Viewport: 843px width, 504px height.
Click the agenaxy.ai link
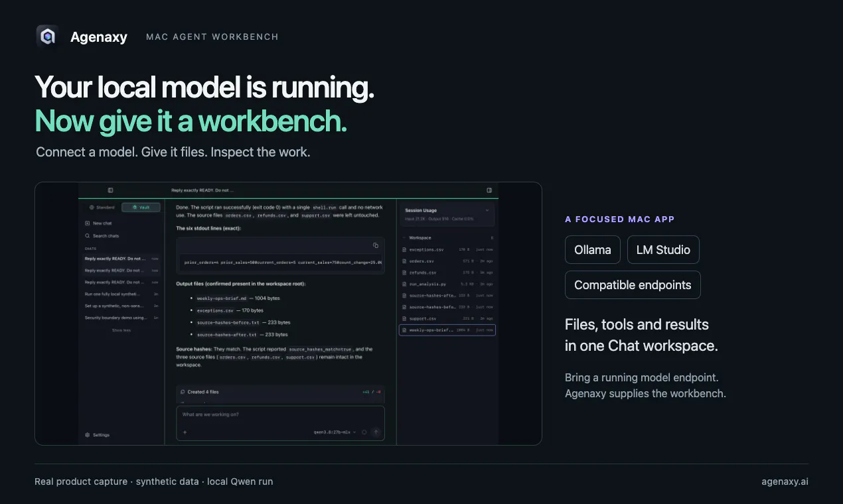(x=785, y=481)
